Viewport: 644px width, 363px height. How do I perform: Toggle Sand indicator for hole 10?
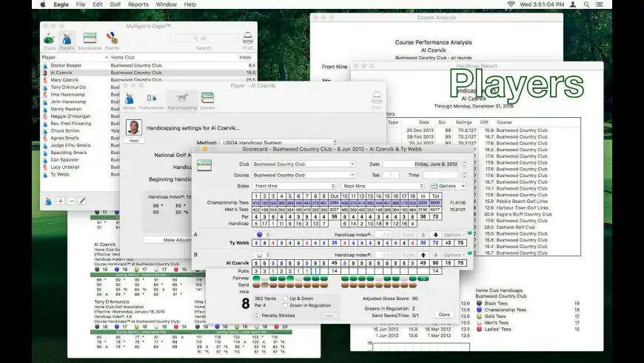click(x=345, y=285)
